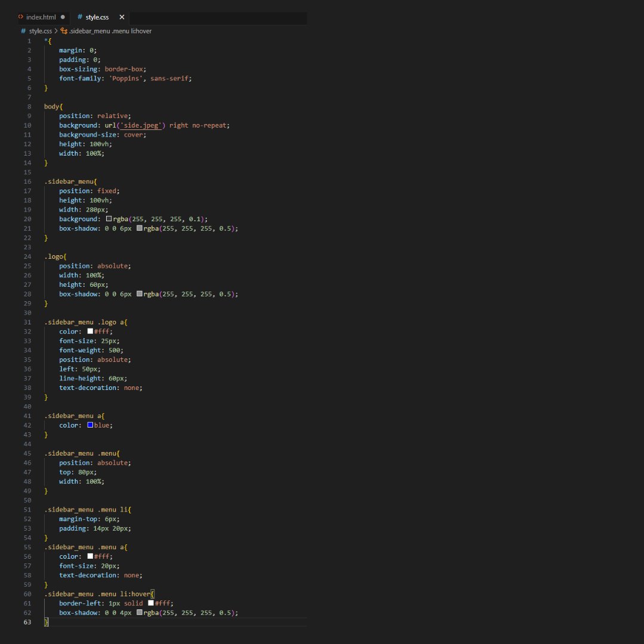This screenshot has width=644, height=644.
Task: Open color swatch on line 21 box-shadow
Action: [140, 228]
